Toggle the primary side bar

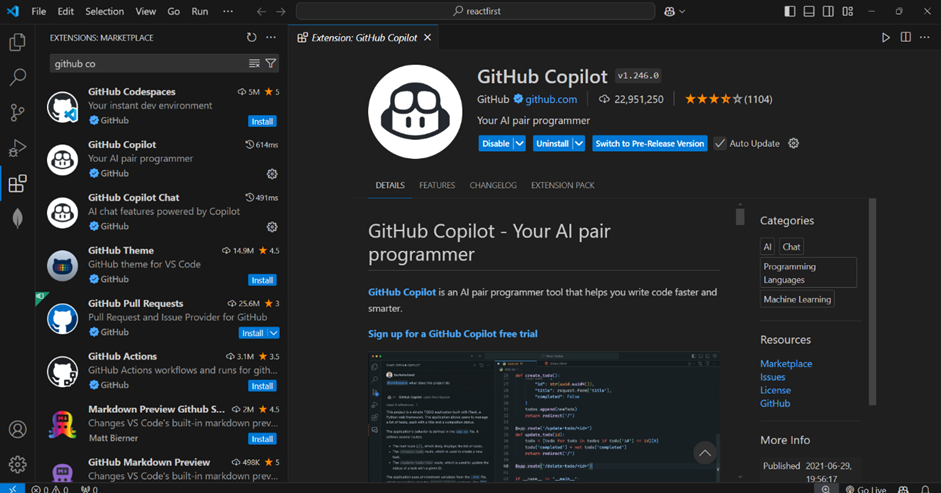(x=790, y=11)
